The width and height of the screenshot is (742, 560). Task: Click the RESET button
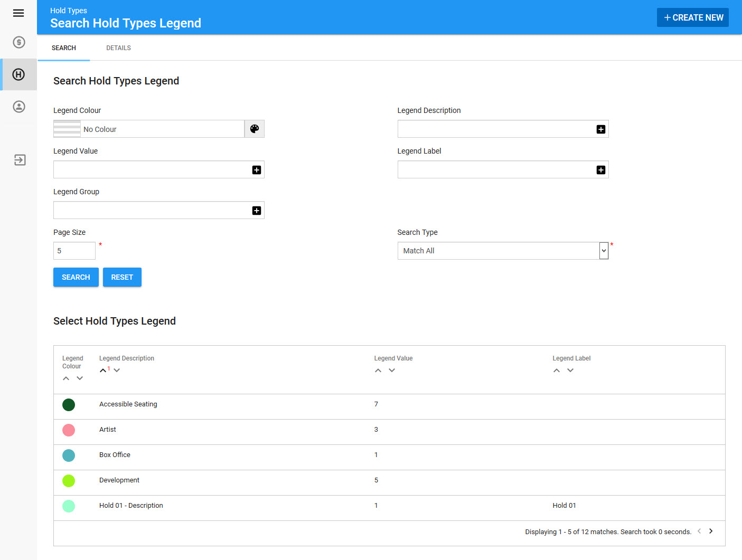[122, 277]
